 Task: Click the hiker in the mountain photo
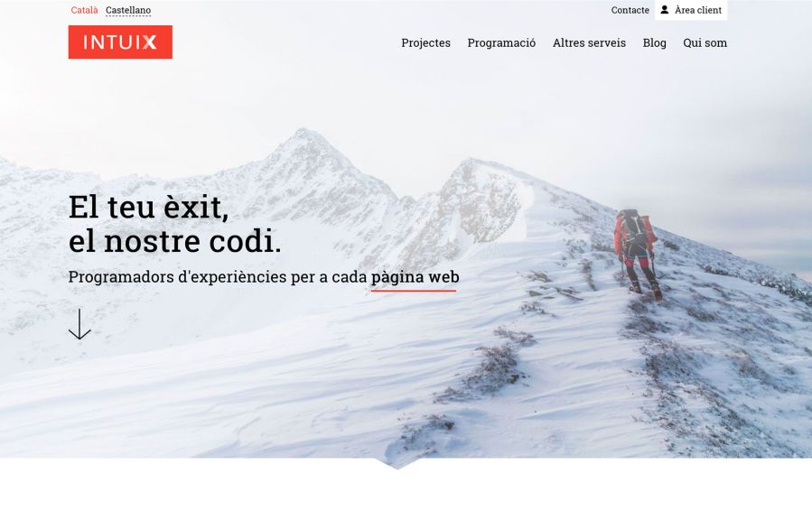click(637, 253)
